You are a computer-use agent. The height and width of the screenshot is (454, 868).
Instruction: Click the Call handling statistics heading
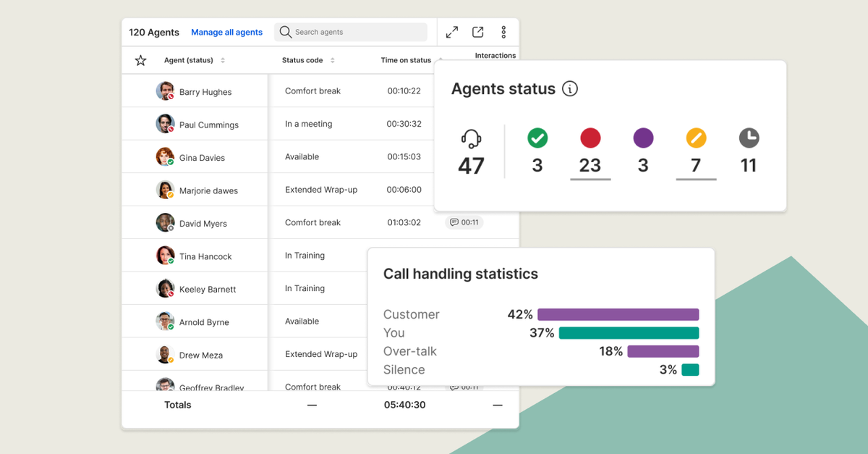tap(461, 274)
